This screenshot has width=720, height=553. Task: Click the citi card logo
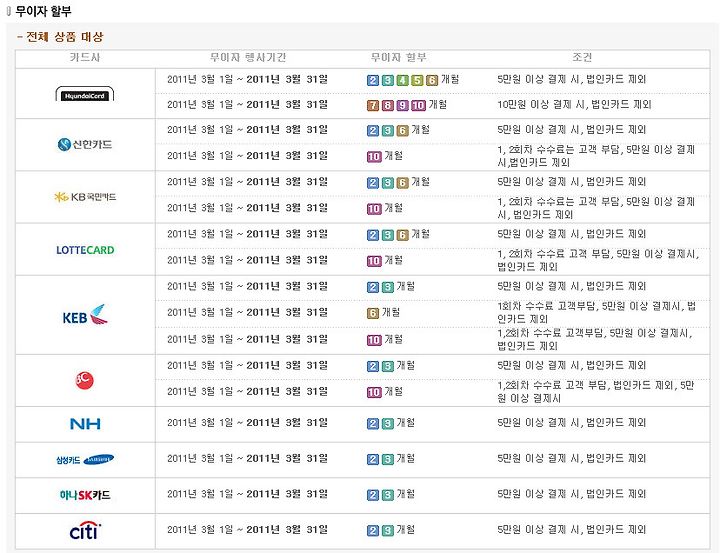click(x=85, y=530)
